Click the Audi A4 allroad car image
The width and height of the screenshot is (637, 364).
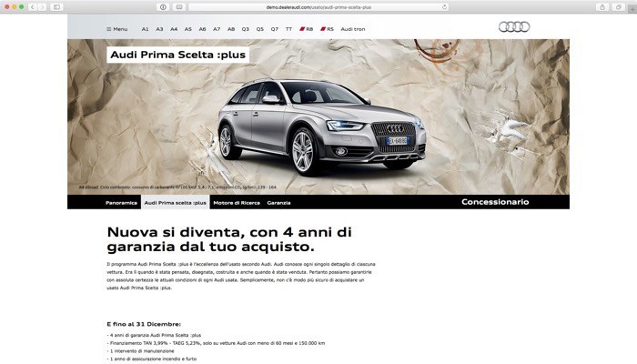[x=322, y=126]
